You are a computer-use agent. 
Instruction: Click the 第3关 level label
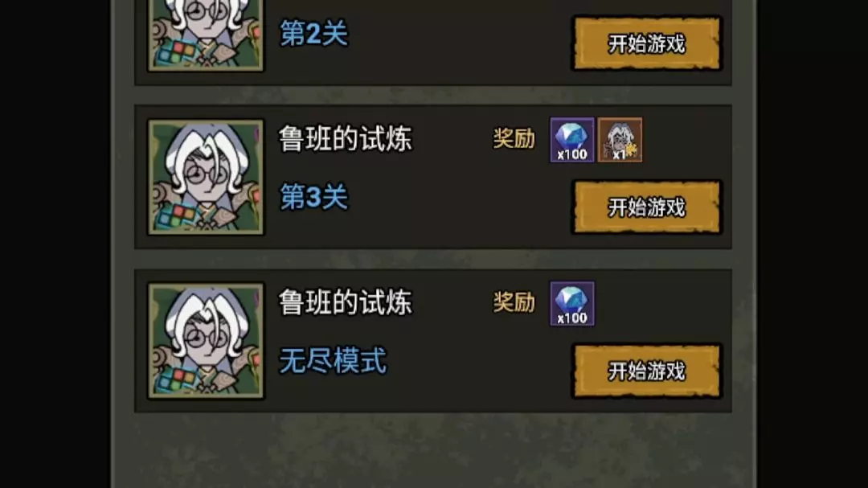point(314,197)
